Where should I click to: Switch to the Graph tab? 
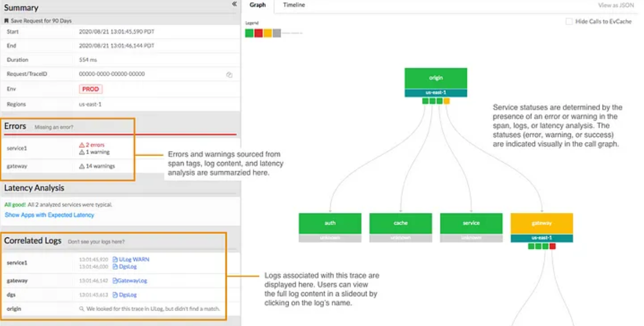(x=257, y=5)
